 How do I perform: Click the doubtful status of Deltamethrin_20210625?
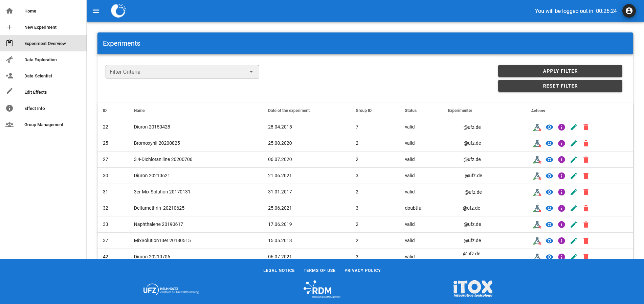414,208
